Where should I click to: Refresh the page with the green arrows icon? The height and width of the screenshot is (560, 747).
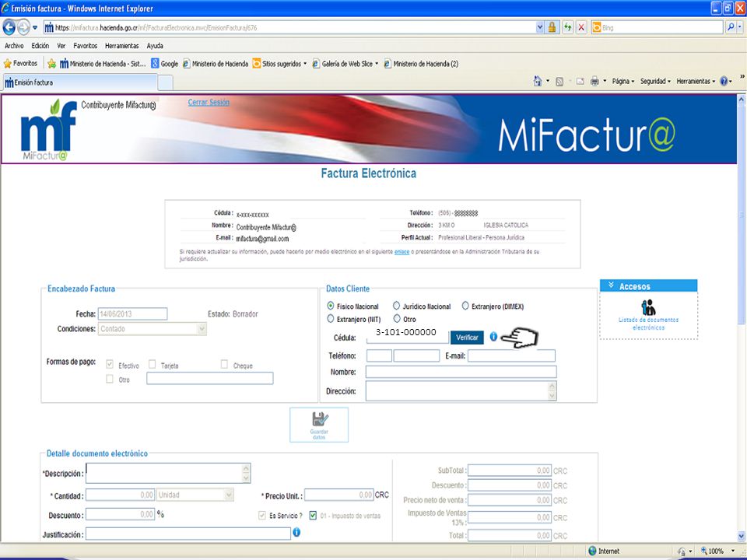[x=567, y=27]
